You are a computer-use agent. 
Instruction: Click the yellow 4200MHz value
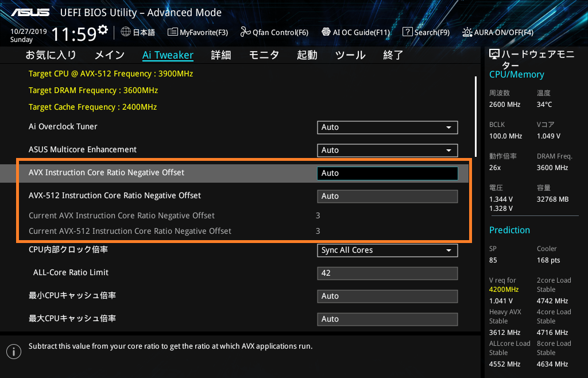504,290
